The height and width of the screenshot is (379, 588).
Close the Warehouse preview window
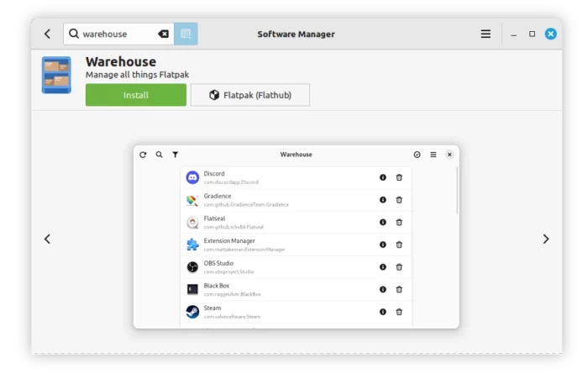[x=449, y=155]
